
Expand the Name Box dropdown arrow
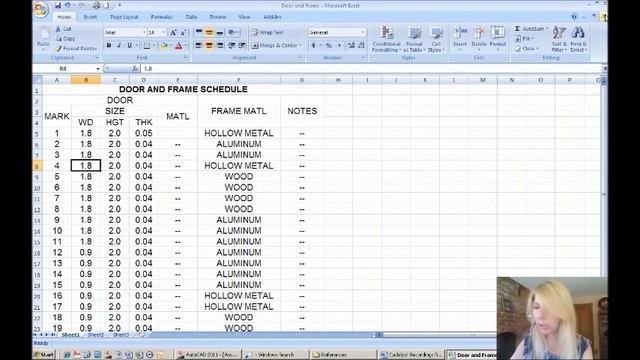(98, 69)
